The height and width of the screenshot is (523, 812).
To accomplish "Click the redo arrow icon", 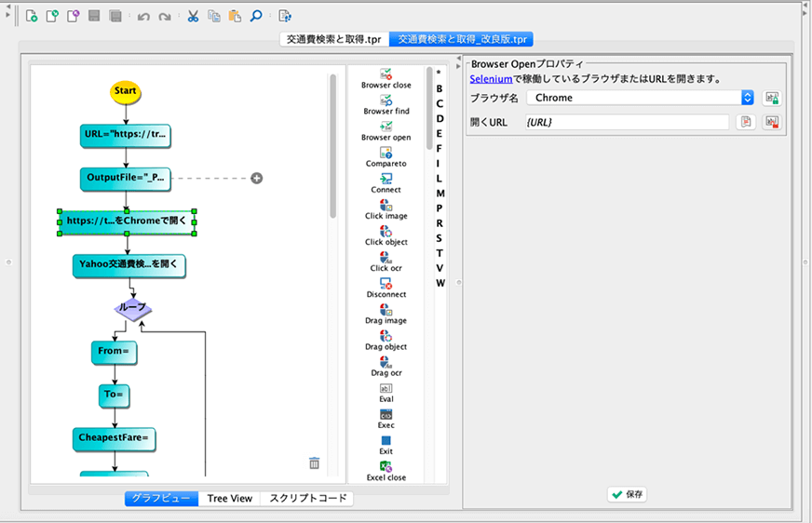I will tap(165, 17).
